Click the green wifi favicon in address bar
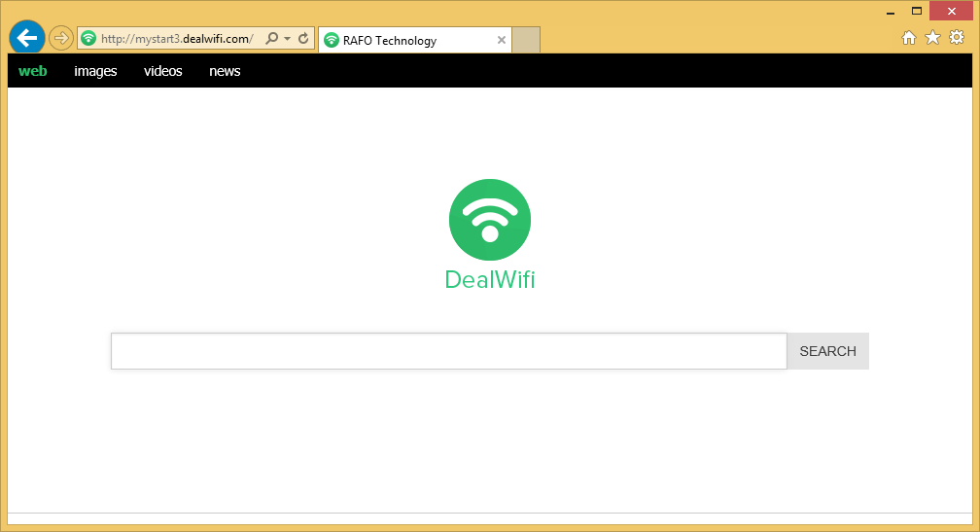 (x=88, y=39)
